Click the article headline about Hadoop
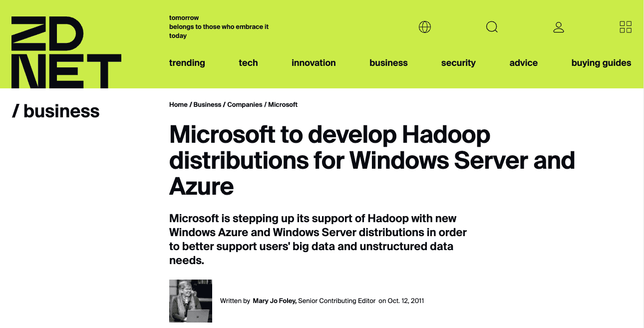Viewport: 644px width, 328px height. pos(372,160)
